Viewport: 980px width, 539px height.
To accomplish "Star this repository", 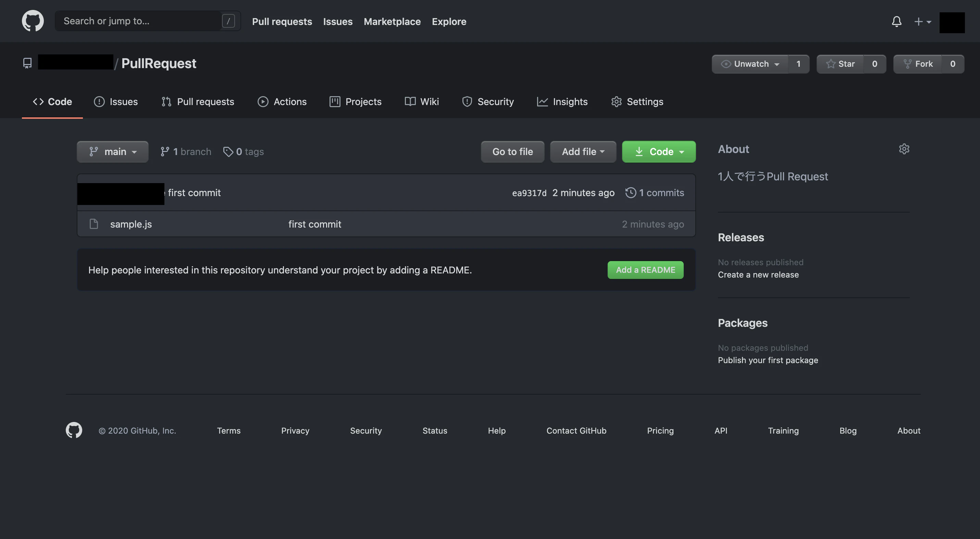I will tap(840, 64).
